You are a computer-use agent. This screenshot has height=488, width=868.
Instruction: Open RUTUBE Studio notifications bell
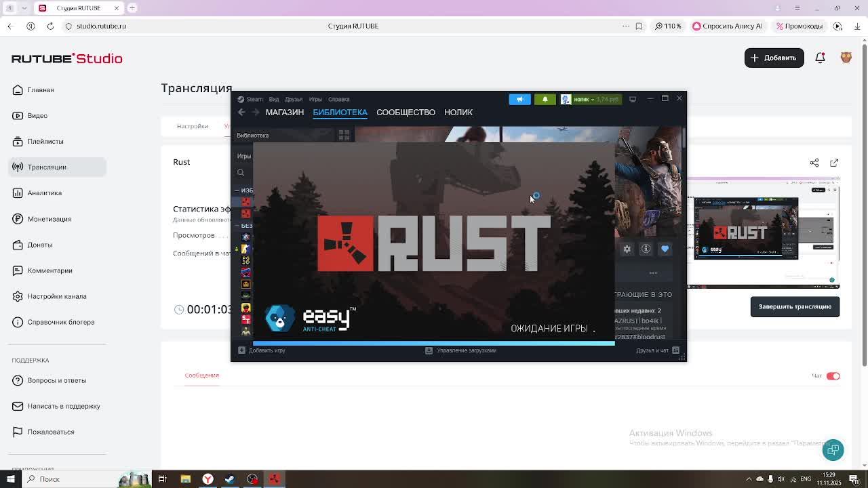click(820, 58)
